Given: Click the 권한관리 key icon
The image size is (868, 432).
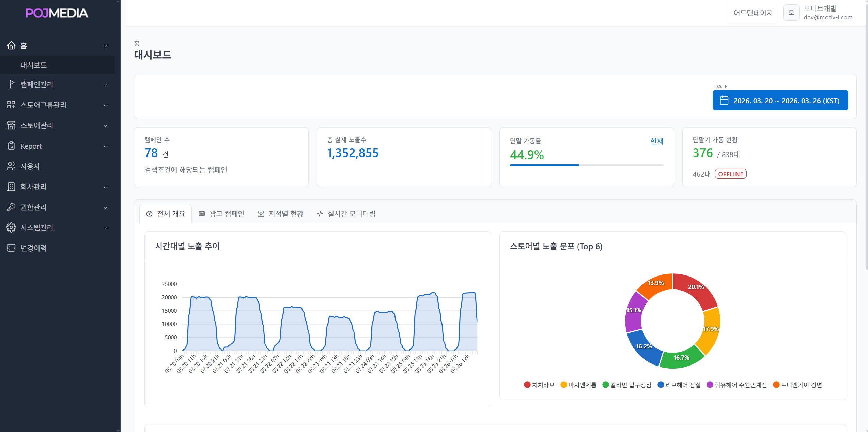Looking at the screenshot, I should click(x=11, y=207).
